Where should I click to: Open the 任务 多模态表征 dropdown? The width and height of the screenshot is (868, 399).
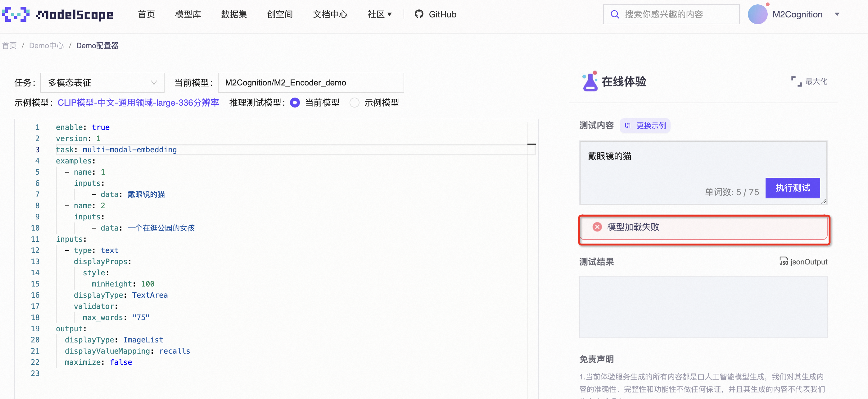102,83
